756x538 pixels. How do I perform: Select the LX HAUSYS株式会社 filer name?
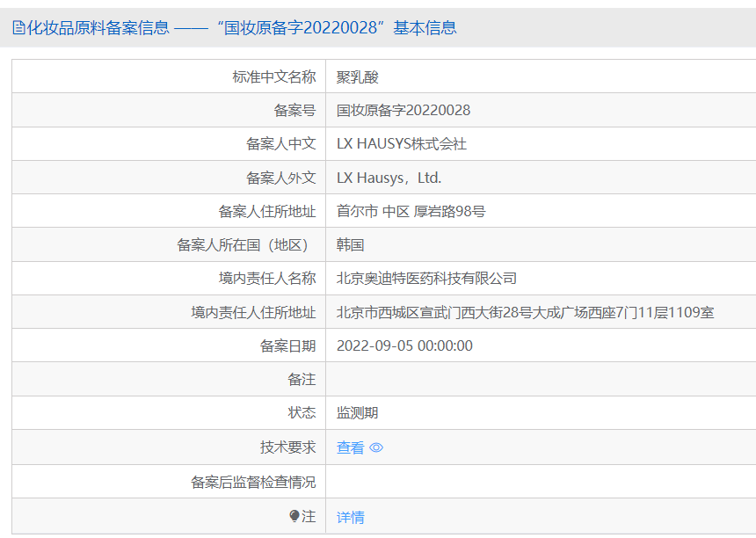[x=402, y=143]
